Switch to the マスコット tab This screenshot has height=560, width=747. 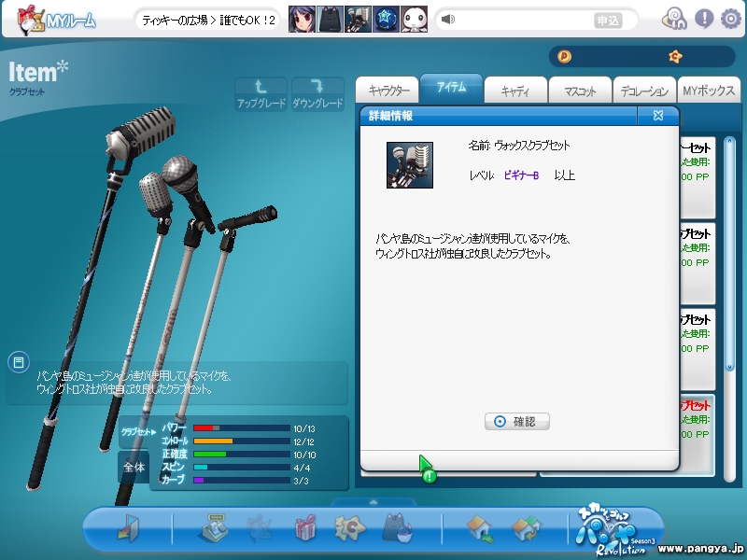[x=580, y=90]
